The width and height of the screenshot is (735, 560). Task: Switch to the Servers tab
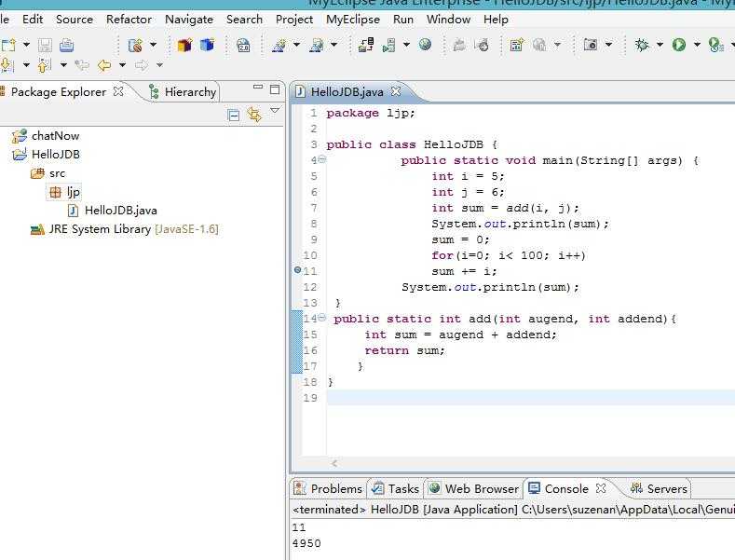point(659,488)
